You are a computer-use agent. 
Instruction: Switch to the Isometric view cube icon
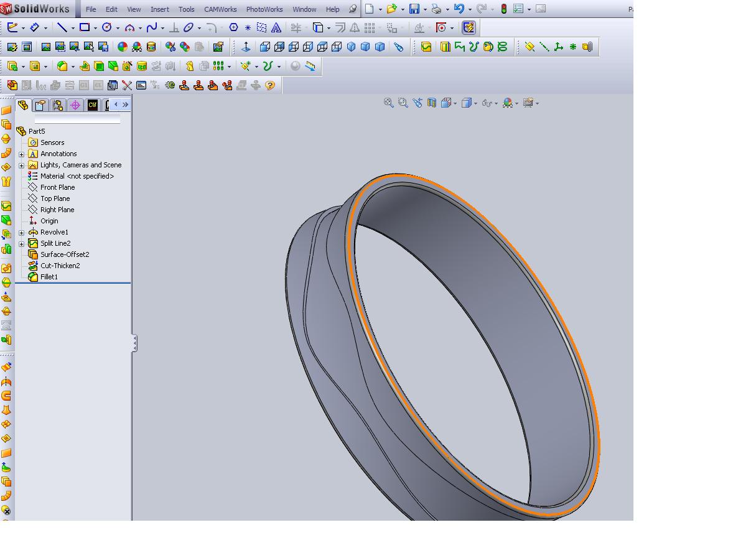click(x=351, y=47)
